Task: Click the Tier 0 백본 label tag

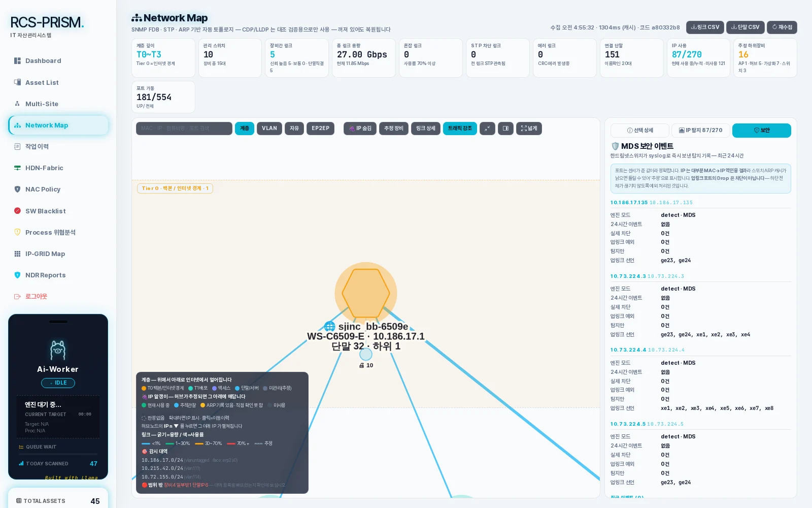Action: pyautogui.click(x=175, y=188)
